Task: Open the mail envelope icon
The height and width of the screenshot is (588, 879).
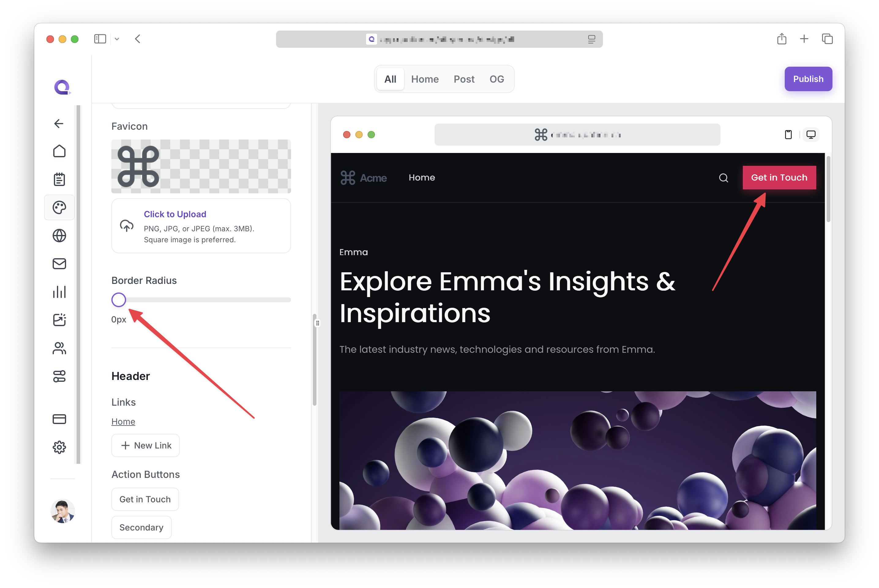Action: coord(59,264)
